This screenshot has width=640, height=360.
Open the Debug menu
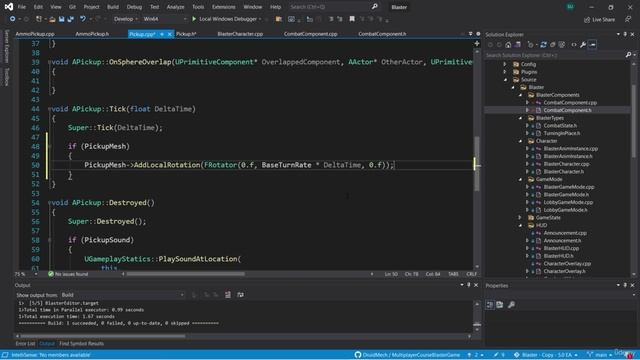pos(134,7)
